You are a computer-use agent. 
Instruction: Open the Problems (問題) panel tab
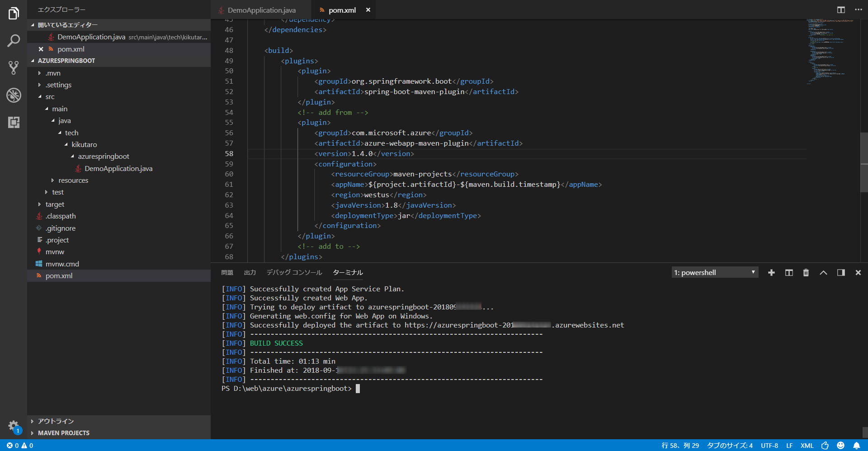coord(227,272)
